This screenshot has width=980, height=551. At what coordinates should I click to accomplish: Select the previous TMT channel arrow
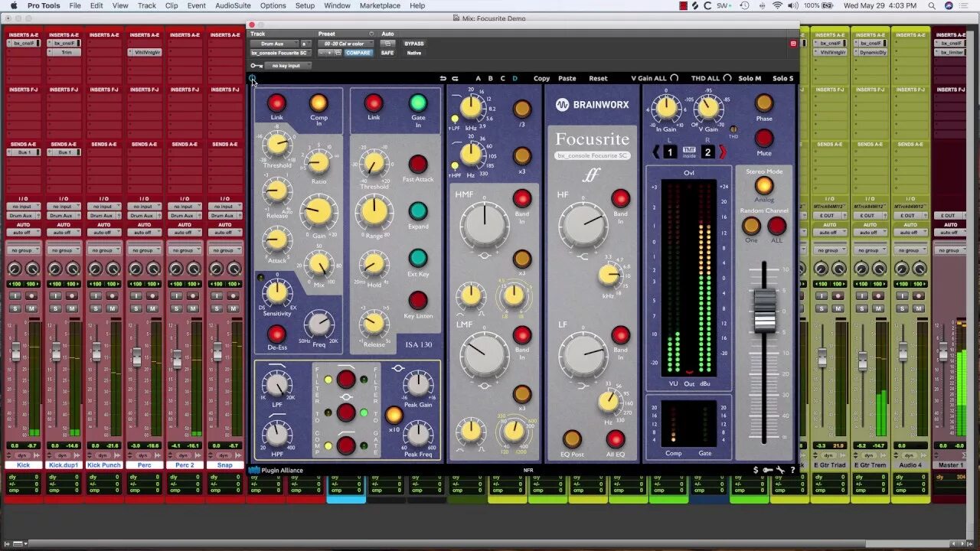(655, 152)
